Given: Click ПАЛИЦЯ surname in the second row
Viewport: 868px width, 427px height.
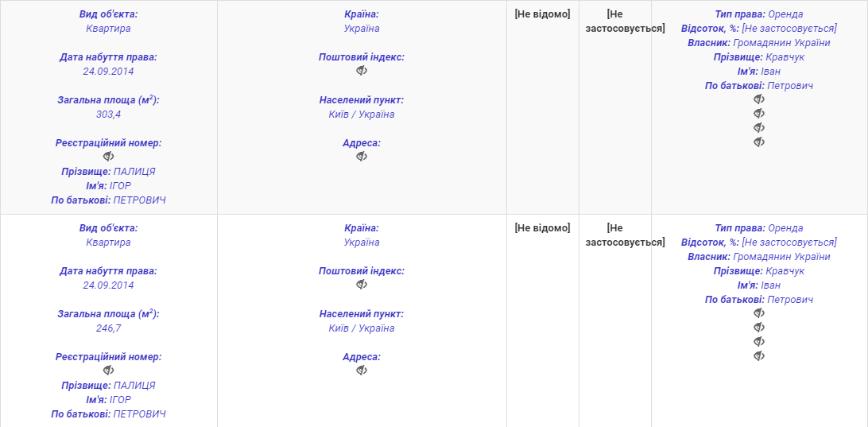Looking at the screenshot, I should click(x=134, y=386).
